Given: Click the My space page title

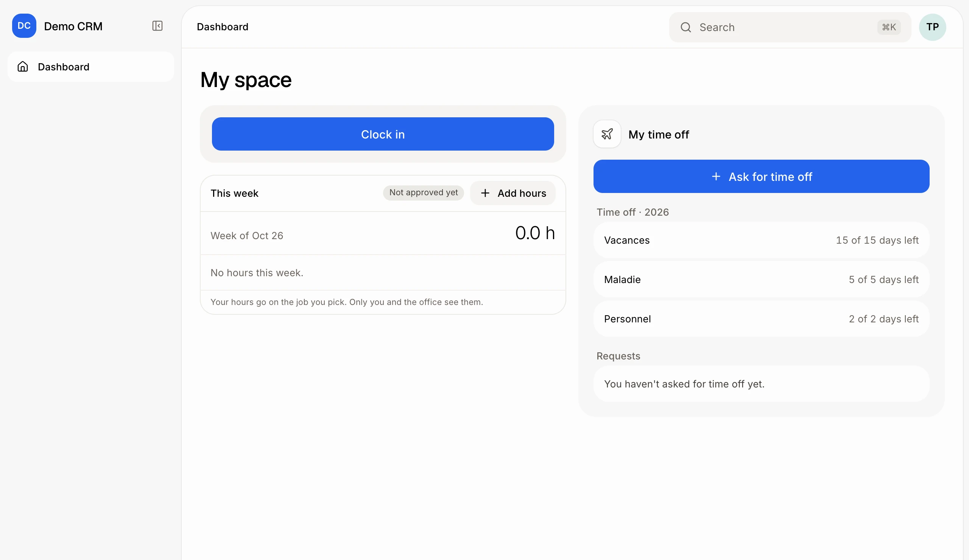Looking at the screenshot, I should tap(246, 80).
